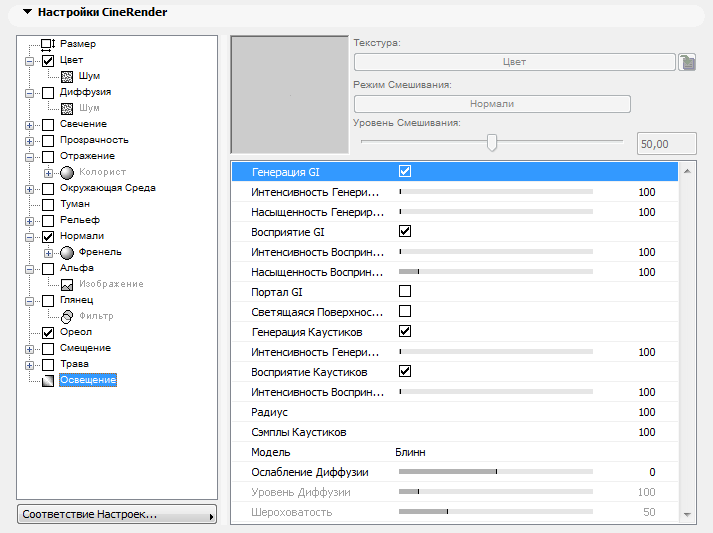
Task: Expand the Рельеф tree node
Action: (30, 221)
